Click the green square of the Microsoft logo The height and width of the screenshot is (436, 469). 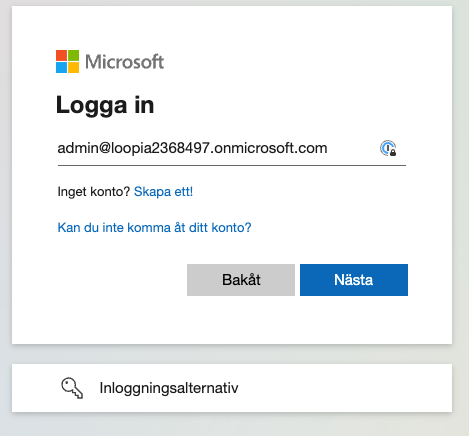pos(74,55)
